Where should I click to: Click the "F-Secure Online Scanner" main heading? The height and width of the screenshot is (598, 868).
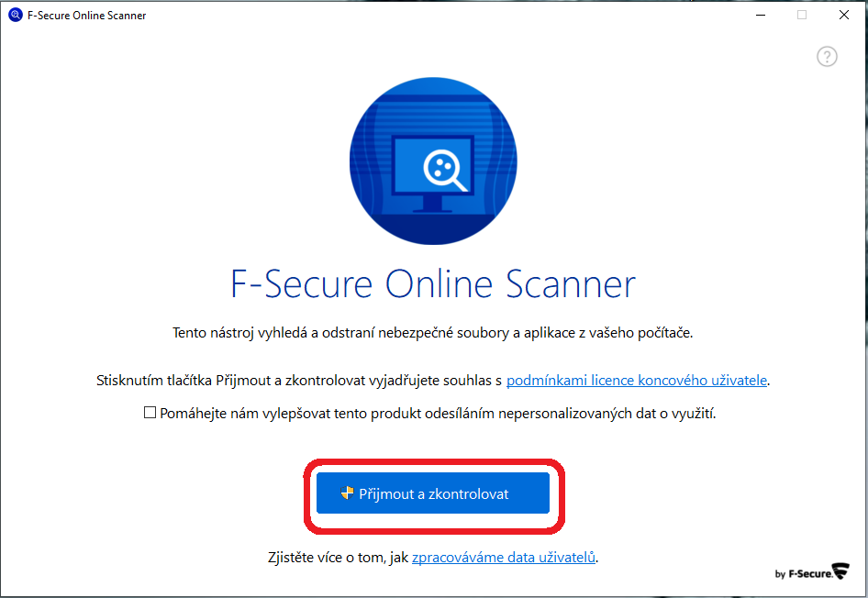pos(433,283)
